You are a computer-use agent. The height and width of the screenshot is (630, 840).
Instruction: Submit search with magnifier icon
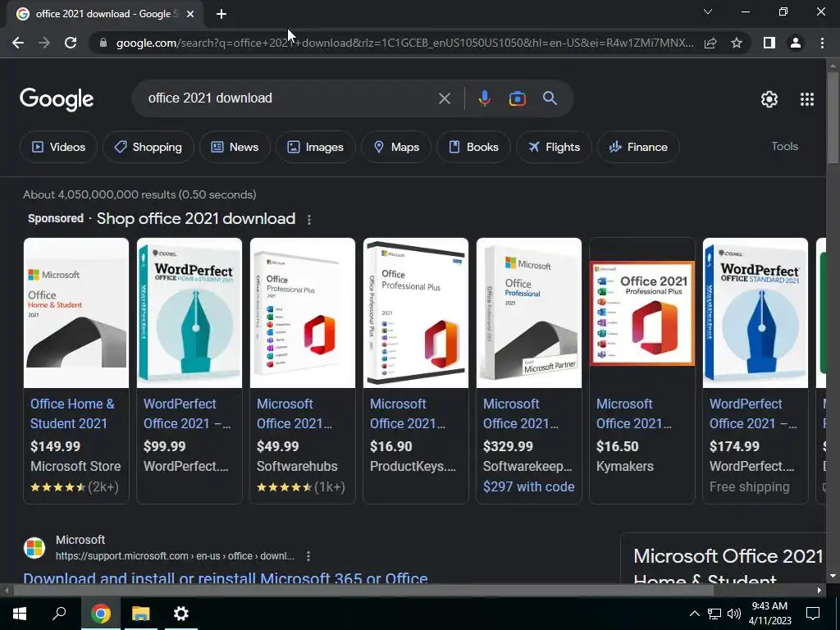coord(550,98)
